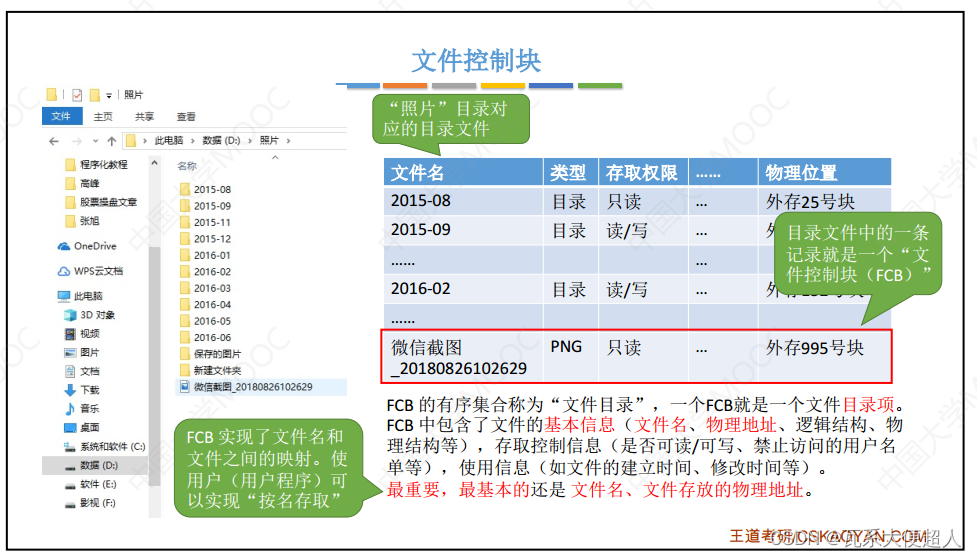Click the new folder icon in quick access toolbar
977x558 pixels.
[x=95, y=95]
